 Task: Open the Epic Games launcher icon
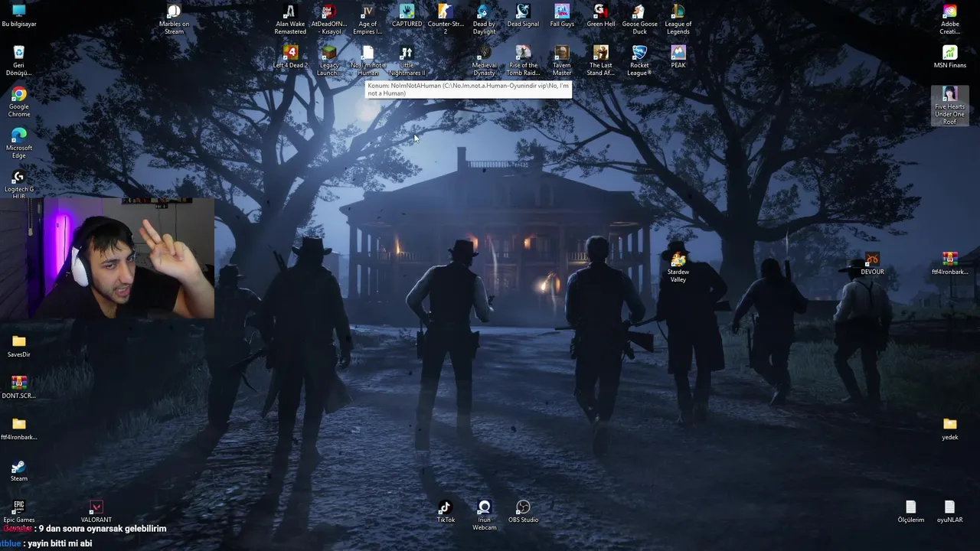18,511
